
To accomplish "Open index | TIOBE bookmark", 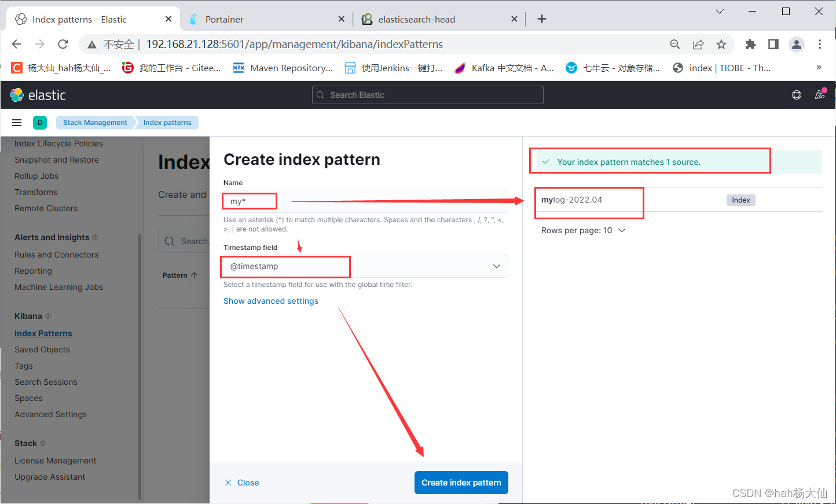I will pos(721,68).
